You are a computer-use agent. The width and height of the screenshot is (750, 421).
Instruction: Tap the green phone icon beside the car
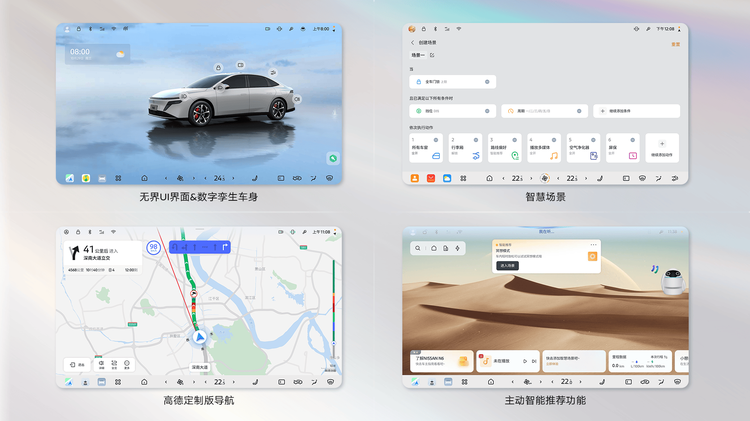[x=332, y=158]
